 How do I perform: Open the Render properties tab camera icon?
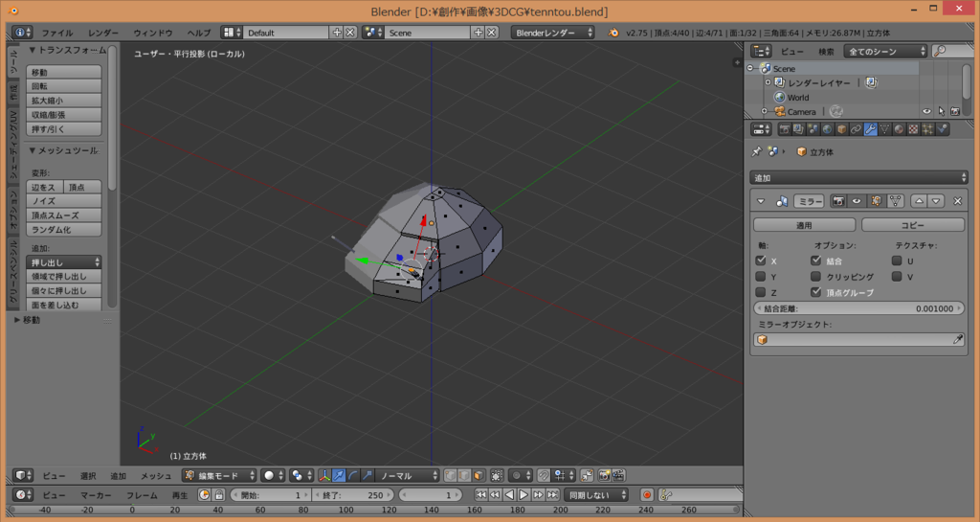point(785,129)
